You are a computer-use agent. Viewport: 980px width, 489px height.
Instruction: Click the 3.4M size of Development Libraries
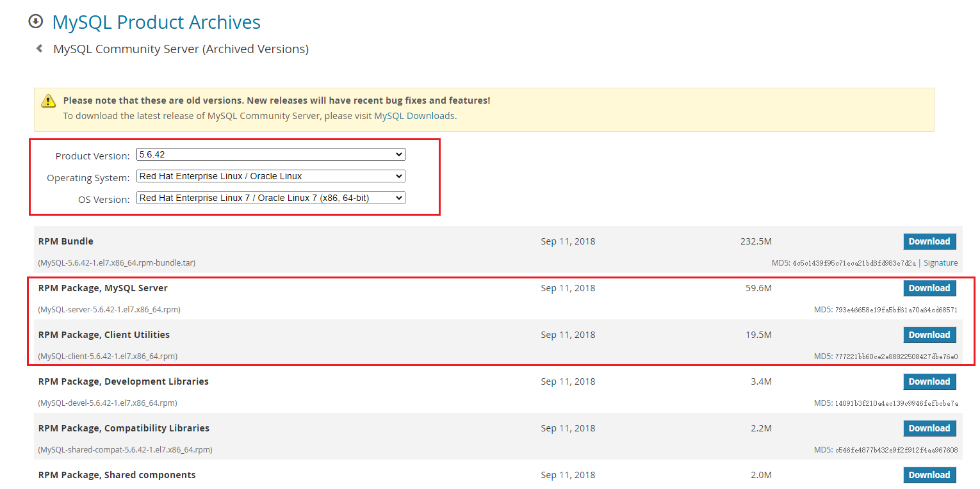click(761, 381)
